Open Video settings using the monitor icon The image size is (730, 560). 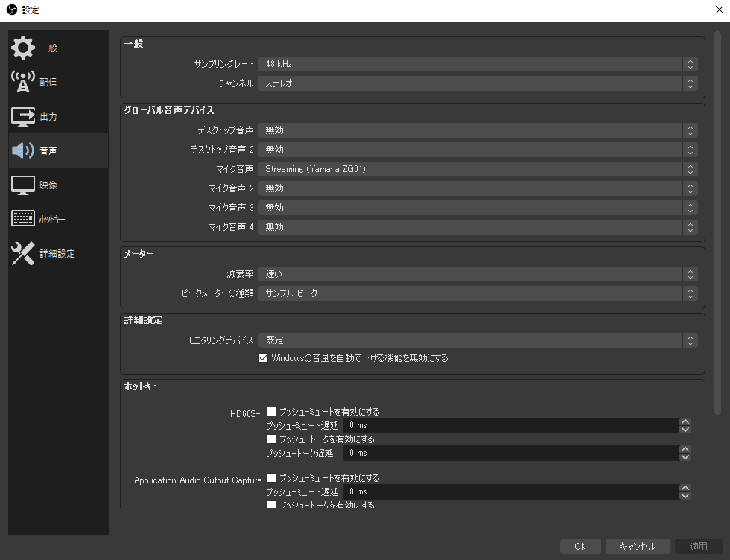[x=23, y=185]
